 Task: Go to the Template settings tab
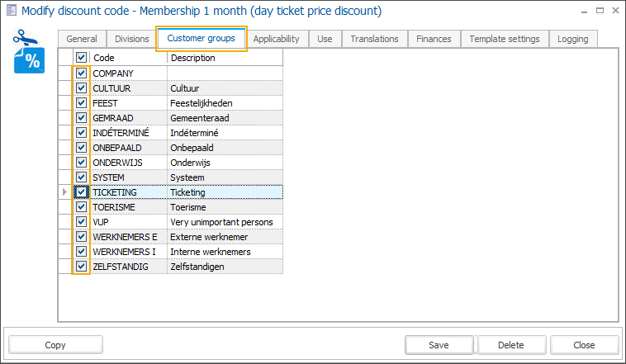[x=504, y=39]
